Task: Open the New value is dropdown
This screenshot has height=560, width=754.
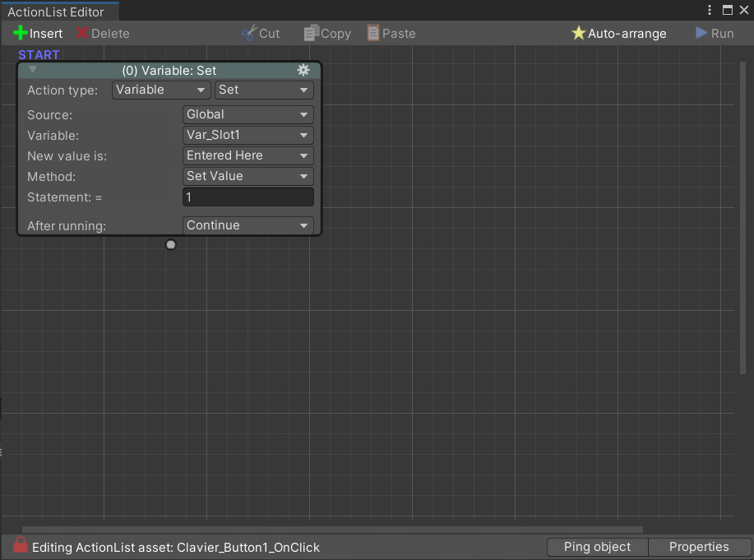Action: (x=248, y=156)
